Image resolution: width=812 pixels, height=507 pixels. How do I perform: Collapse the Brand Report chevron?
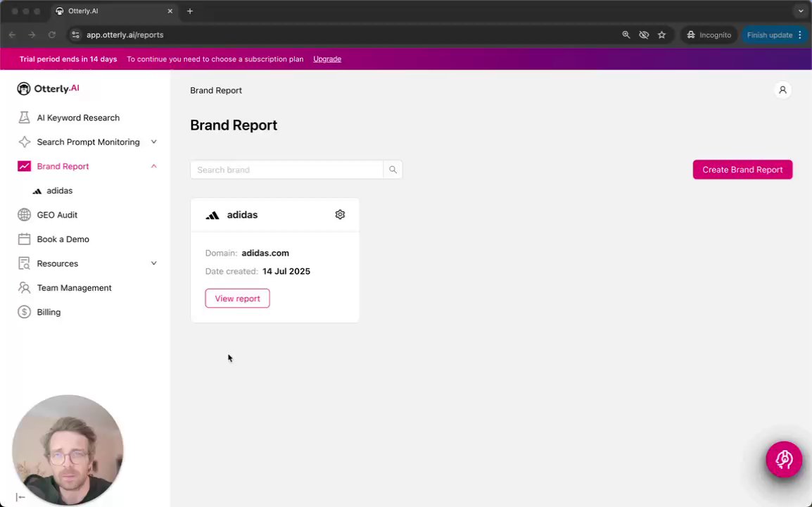(x=154, y=166)
